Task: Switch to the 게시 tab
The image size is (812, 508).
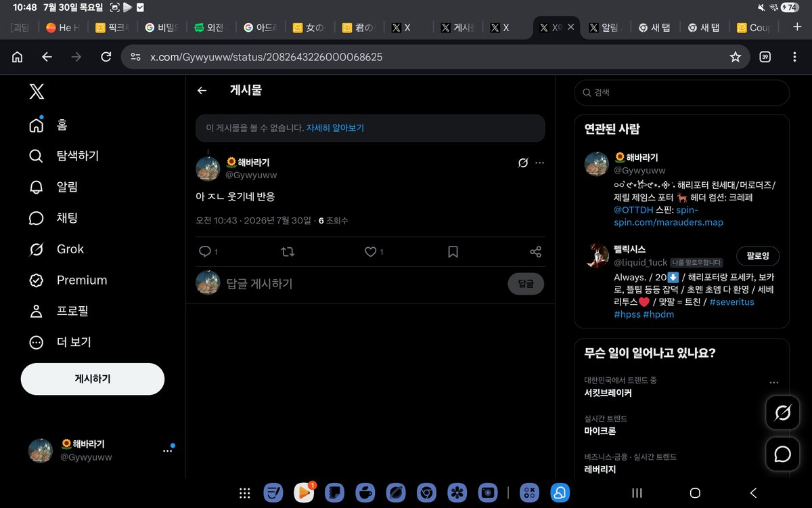Action: coord(459,28)
